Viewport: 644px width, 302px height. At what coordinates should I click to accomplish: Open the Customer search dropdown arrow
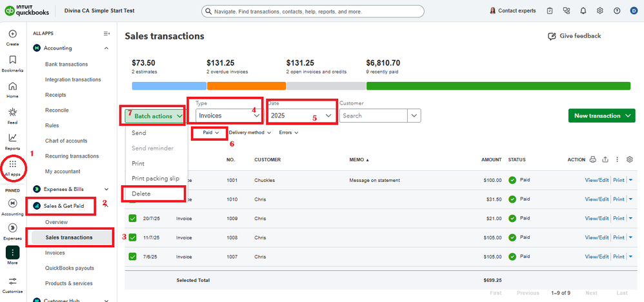pos(414,116)
